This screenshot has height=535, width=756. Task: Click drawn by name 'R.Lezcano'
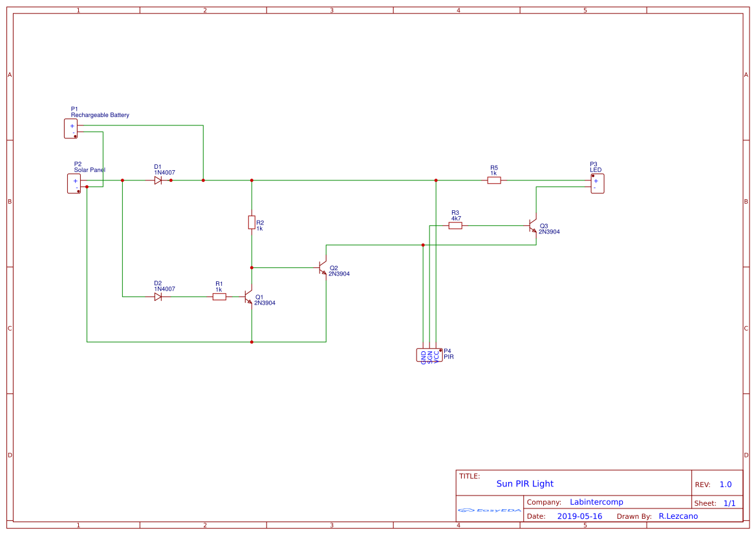pos(678,516)
